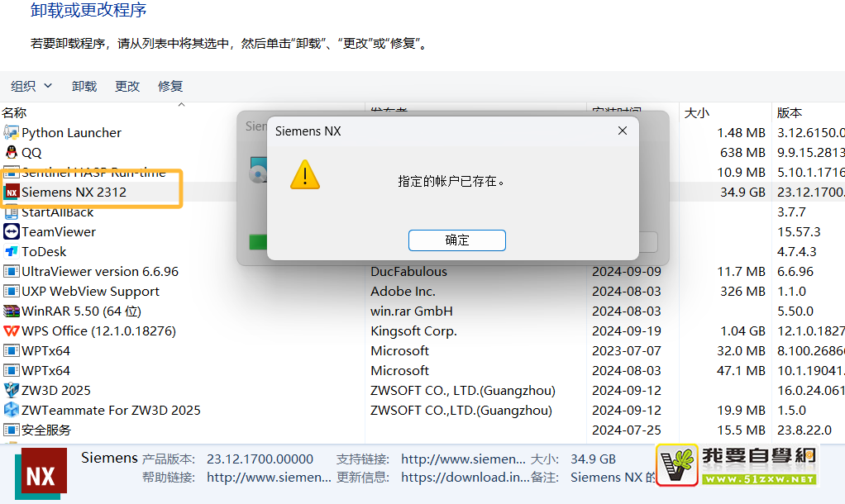
Task: Click the QQ penguin icon
Action: pos(11,152)
